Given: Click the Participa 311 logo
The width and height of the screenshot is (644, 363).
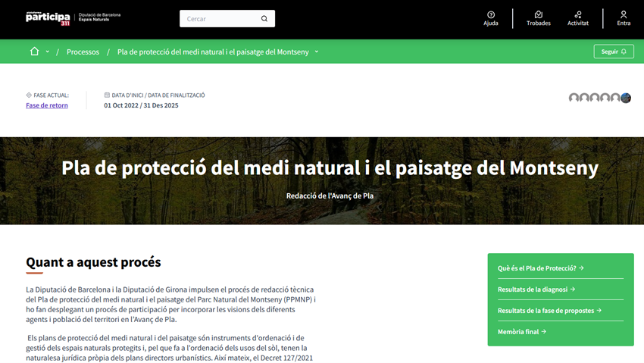Looking at the screenshot, I should click(x=48, y=18).
